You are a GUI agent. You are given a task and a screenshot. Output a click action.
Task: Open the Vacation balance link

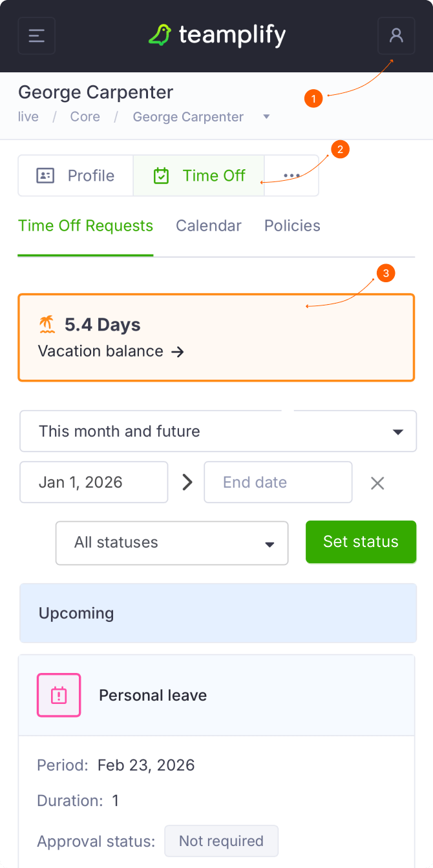click(x=111, y=351)
